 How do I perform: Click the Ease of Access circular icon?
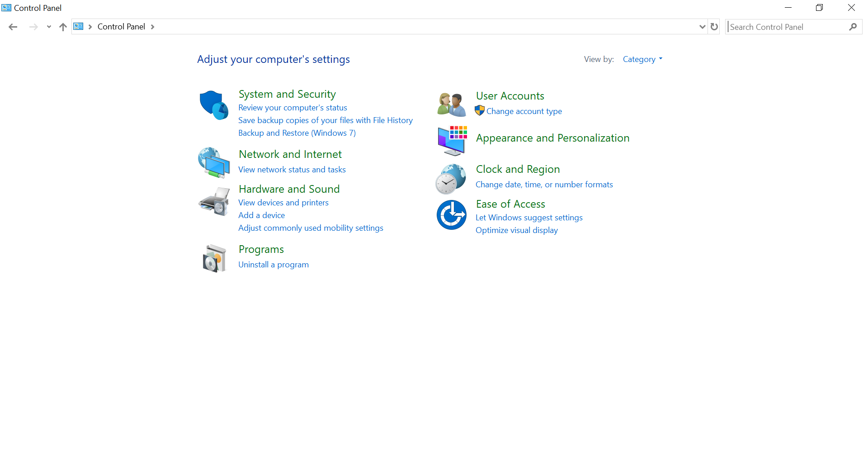(451, 215)
